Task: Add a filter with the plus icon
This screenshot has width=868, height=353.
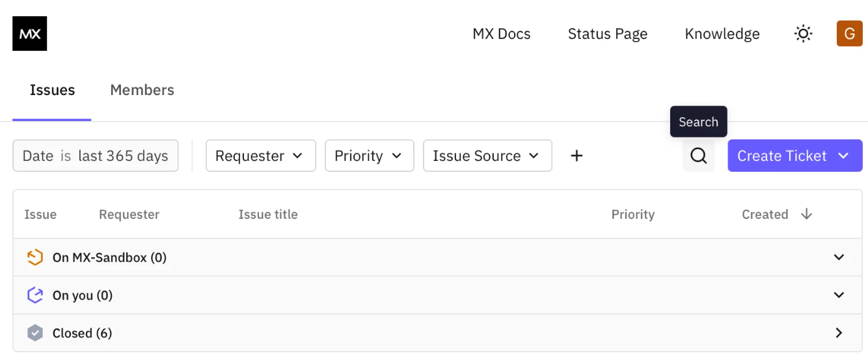Action: pyautogui.click(x=576, y=156)
